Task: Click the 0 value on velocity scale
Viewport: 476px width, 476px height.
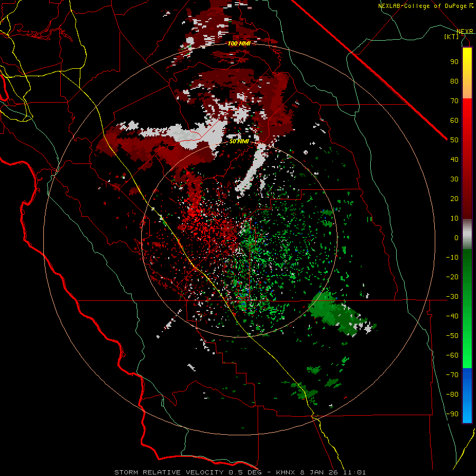Action: [x=456, y=237]
